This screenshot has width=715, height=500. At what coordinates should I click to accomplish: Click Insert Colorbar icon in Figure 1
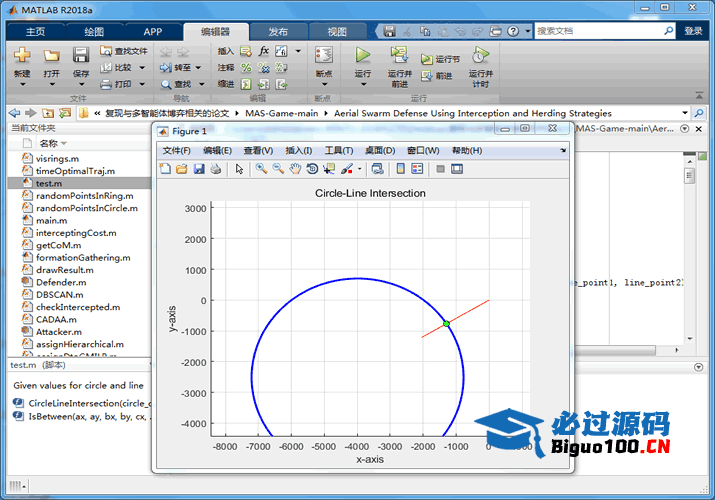point(400,169)
